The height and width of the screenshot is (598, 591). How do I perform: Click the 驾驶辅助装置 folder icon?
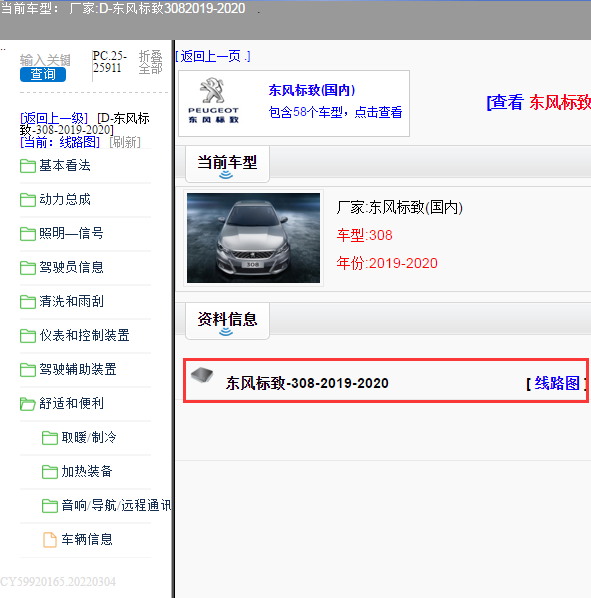point(28,370)
